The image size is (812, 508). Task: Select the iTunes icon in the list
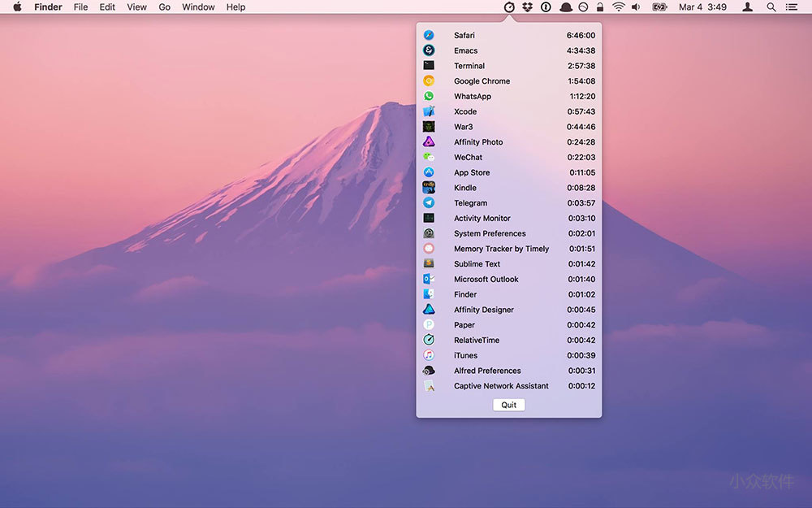pos(429,355)
